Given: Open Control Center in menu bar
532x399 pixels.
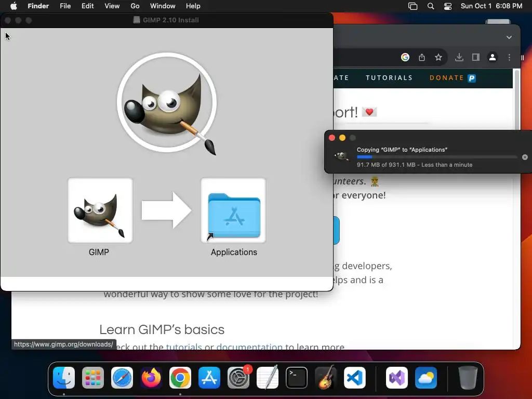Looking at the screenshot, I should 448,6.
